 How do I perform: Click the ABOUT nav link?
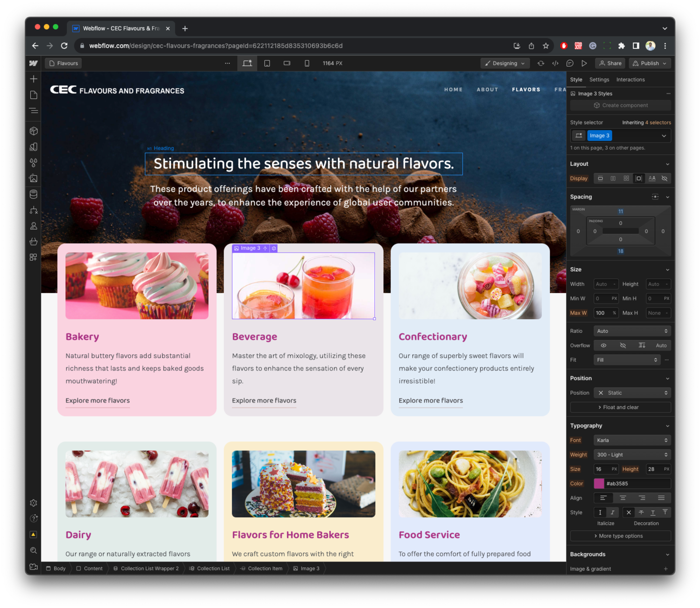[x=487, y=90]
